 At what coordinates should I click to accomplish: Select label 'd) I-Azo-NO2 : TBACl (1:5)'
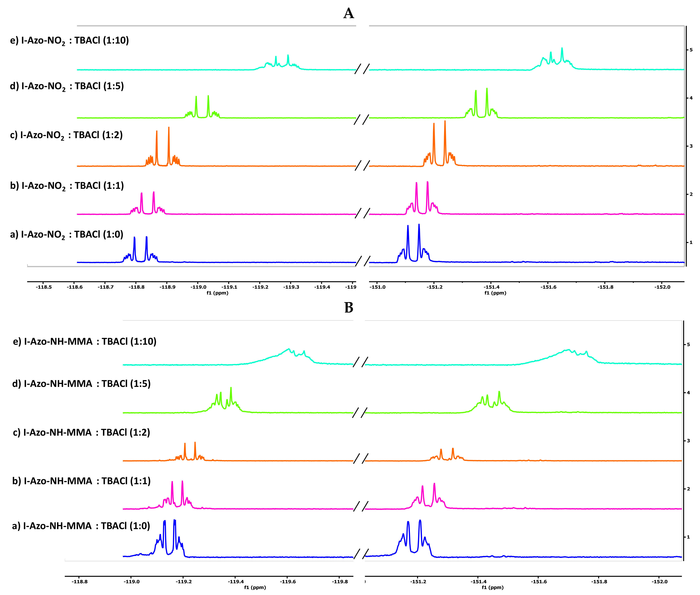(67, 87)
